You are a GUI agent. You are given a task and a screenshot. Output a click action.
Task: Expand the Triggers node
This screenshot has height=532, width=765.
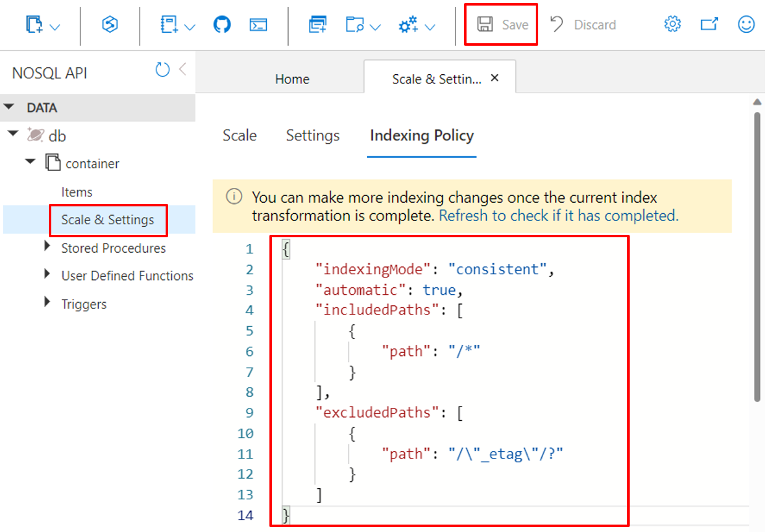click(x=48, y=302)
